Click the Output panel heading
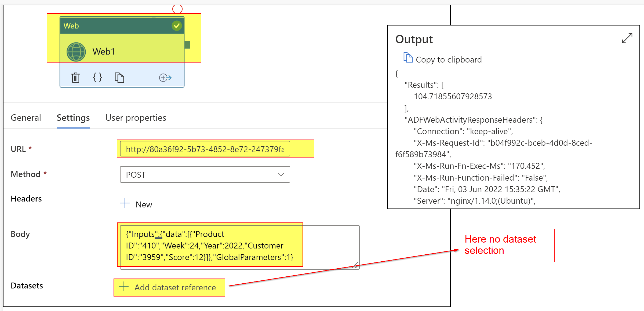This screenshot has width=644, height=311. tap(414, 39)
